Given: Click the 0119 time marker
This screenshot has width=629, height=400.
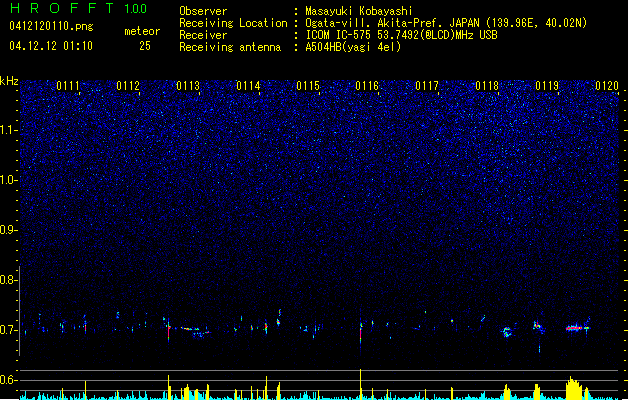Looking at the screenshot, I should [x=547, y=86].
